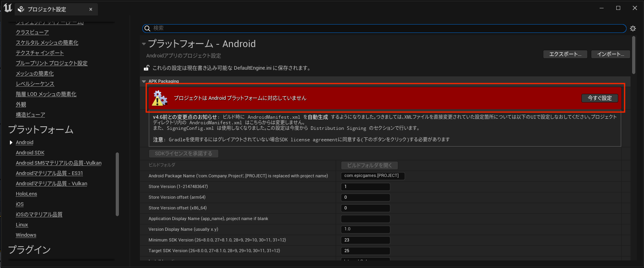
Task: Open the クラスビューア settings link
Action: [x=32, y=32]
